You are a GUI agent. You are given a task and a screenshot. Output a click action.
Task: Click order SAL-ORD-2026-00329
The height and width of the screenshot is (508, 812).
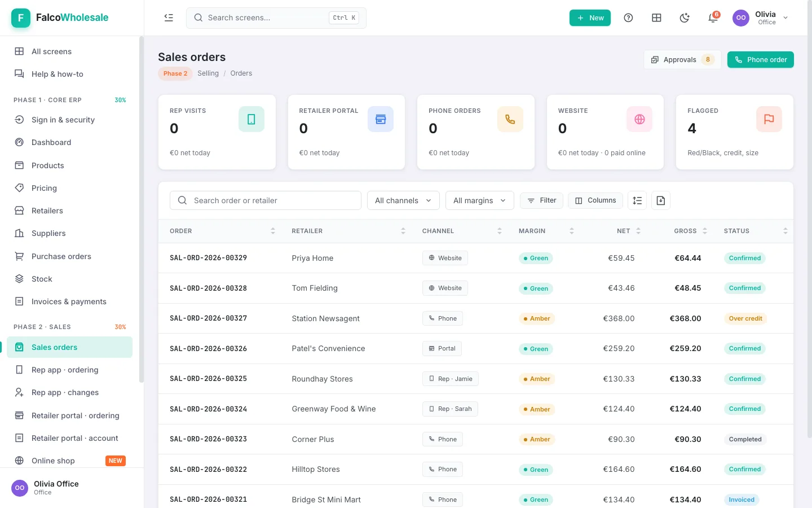tap(209, 258)
